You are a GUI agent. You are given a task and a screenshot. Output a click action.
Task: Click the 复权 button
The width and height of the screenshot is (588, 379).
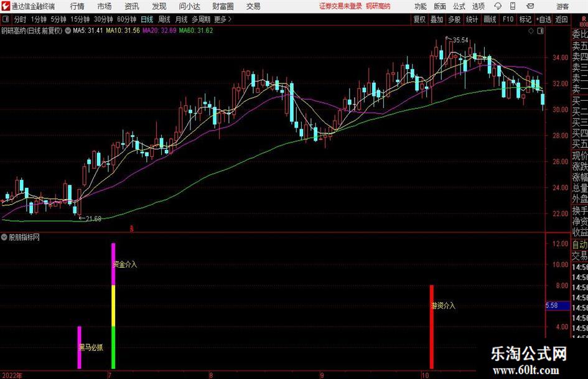(419, 19)
